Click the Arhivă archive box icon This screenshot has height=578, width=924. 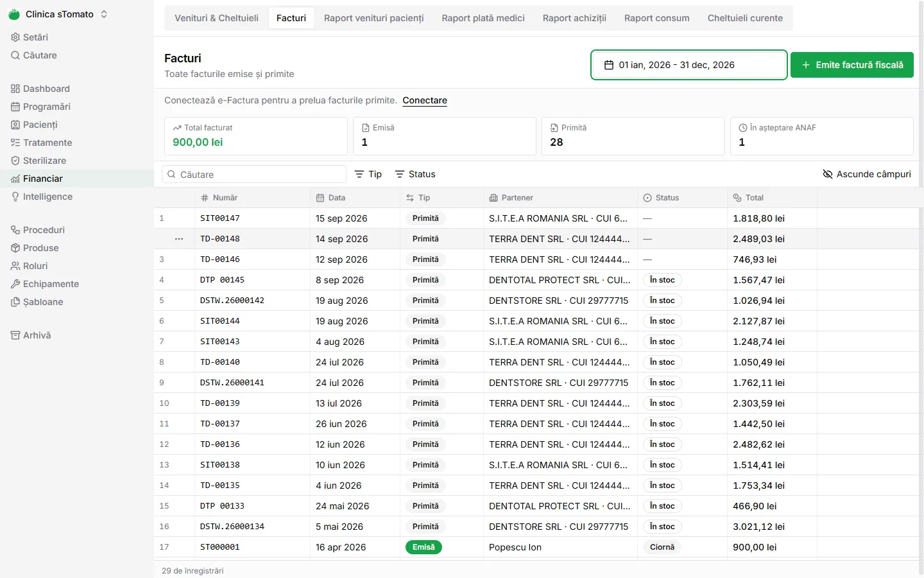tap(15, 335)
